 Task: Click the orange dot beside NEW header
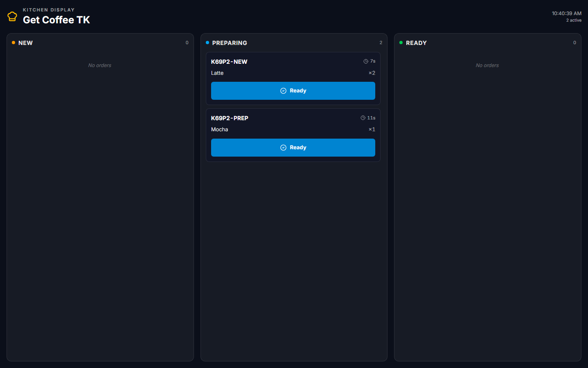(x=13, y=43)
